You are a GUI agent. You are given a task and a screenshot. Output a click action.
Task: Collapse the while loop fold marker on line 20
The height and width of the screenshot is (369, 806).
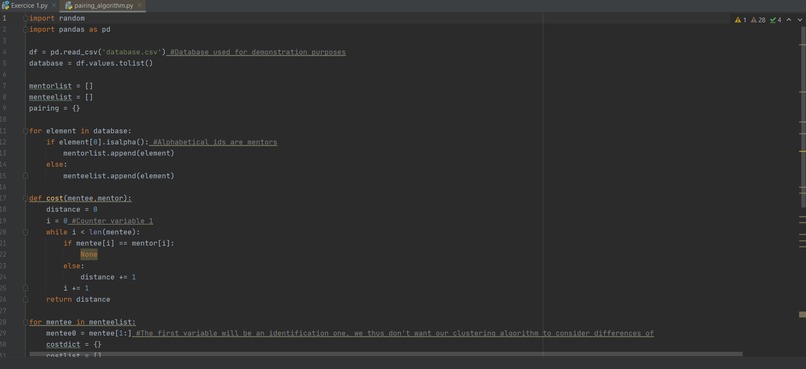[25, 232]
